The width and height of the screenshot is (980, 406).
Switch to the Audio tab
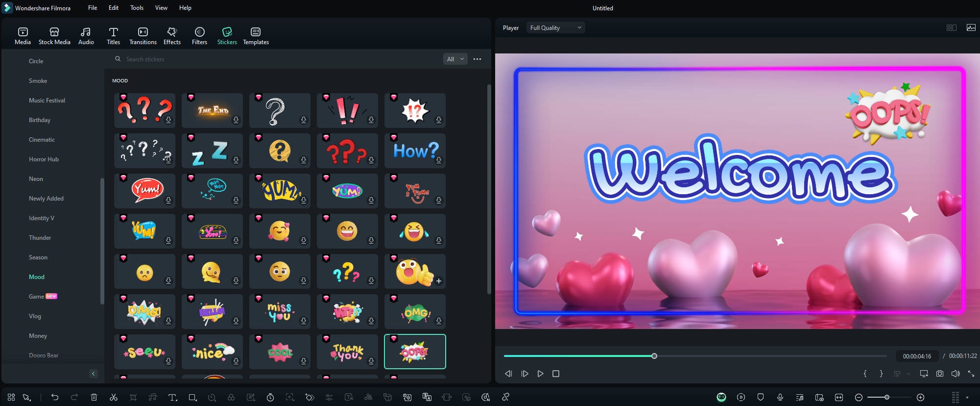tap(86, 36)
